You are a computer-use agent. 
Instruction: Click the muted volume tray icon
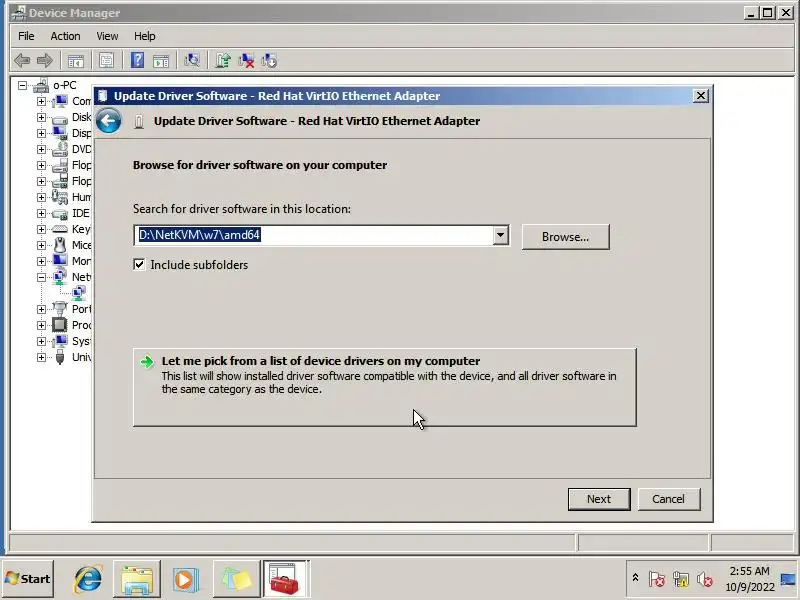coord(705,579)
